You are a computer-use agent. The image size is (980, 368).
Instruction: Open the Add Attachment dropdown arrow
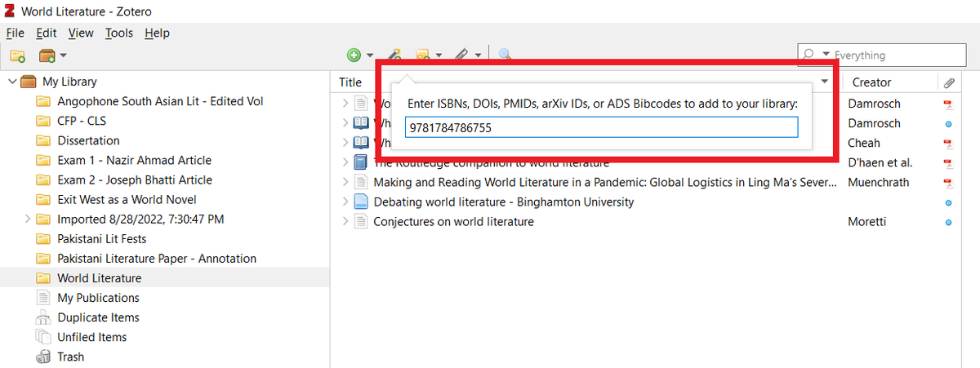pos(478,56)
